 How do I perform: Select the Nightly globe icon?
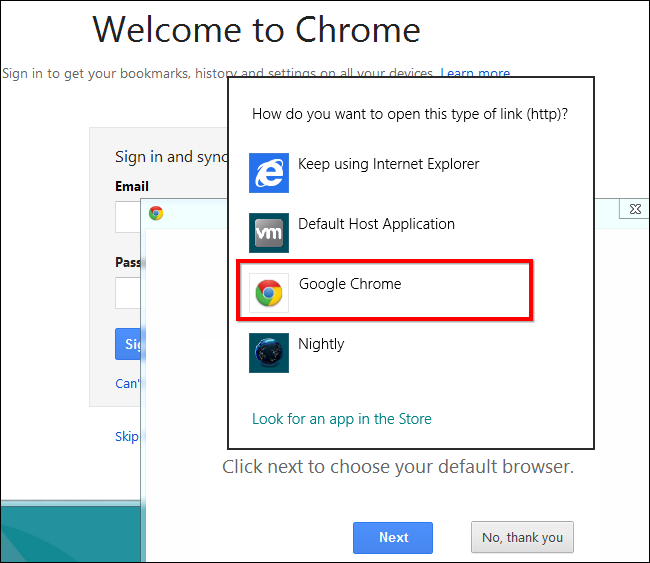269,353
